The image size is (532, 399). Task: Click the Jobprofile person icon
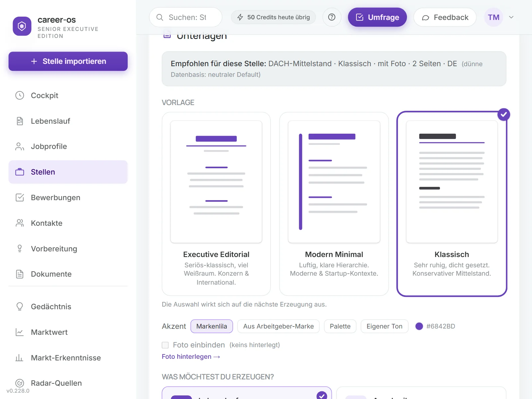(x=20, y=147)
